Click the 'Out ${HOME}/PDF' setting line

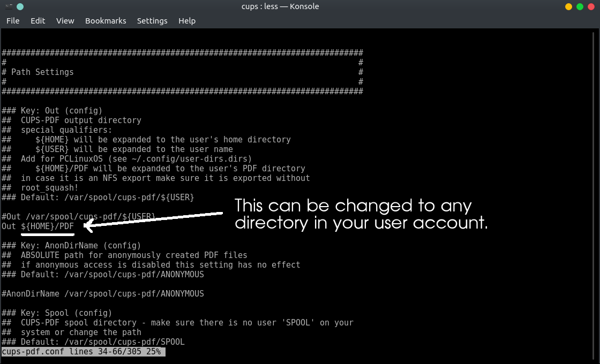click(x=37, y=226)
